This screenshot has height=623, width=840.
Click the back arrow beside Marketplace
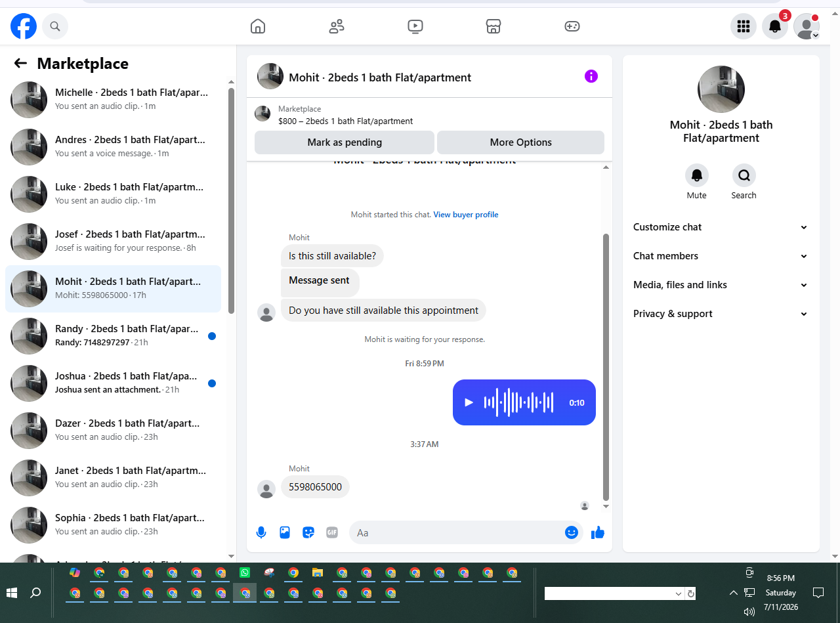coord(20,63)
